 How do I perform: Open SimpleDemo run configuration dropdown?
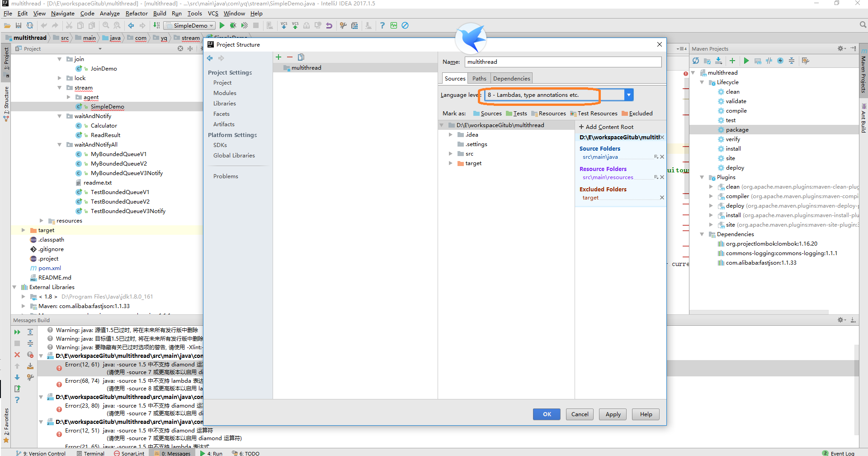[x=189, y=26]
